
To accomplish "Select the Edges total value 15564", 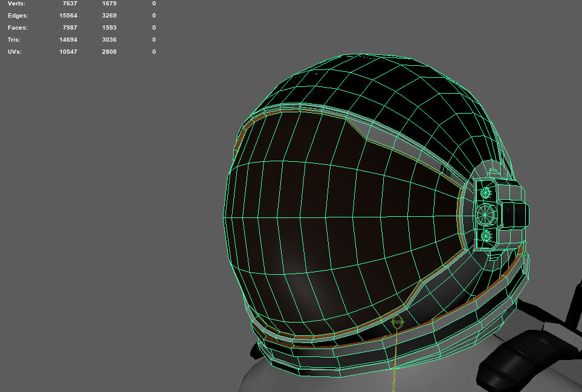I will pyautogui.click(x=68, y=16).
